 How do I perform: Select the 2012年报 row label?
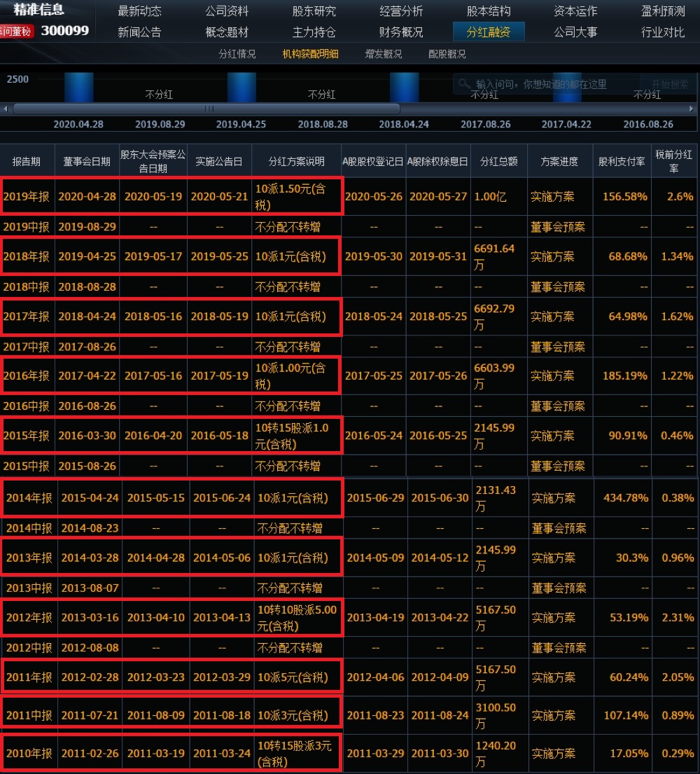tap(29, 618)
